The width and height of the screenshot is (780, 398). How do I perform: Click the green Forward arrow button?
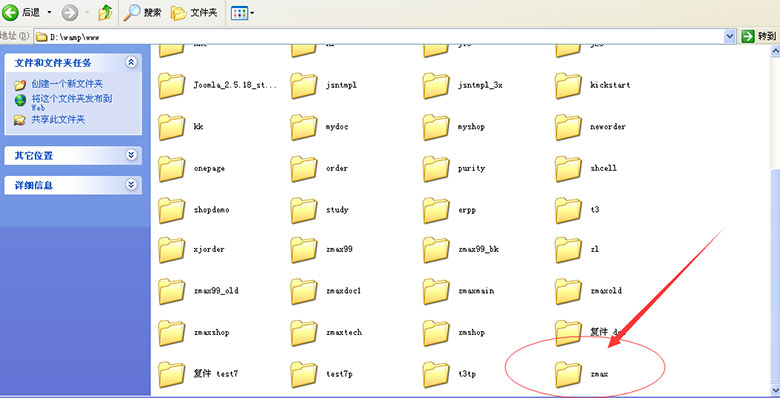pos(70,12)
